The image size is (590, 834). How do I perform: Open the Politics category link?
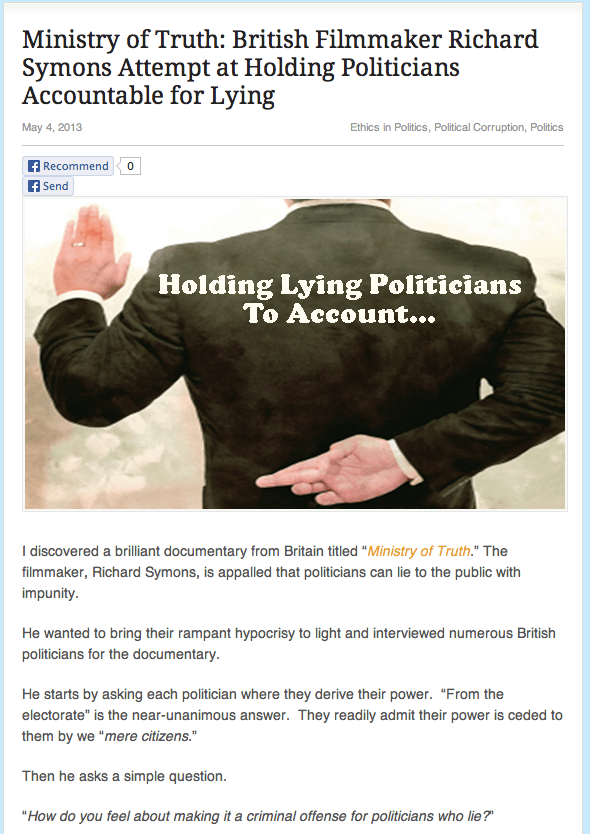click(546, 127)
